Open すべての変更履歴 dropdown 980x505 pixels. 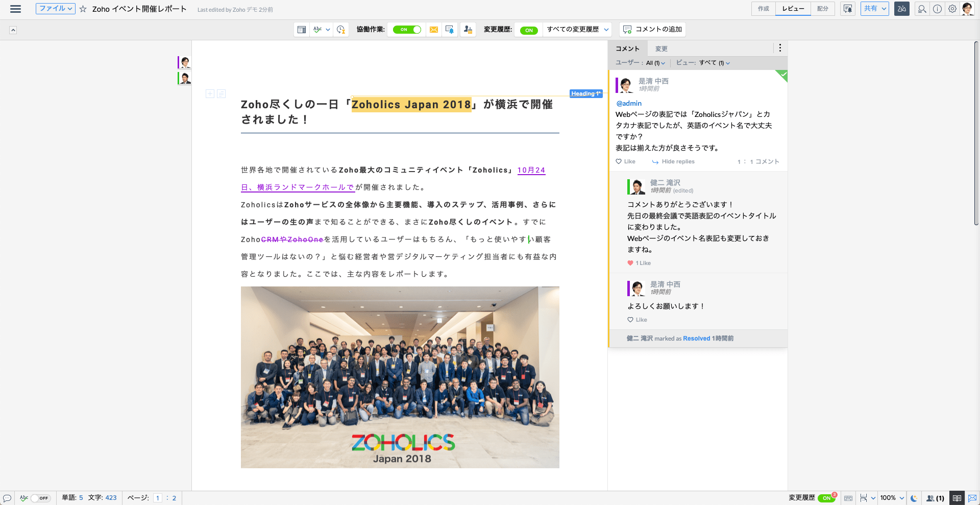577,30
